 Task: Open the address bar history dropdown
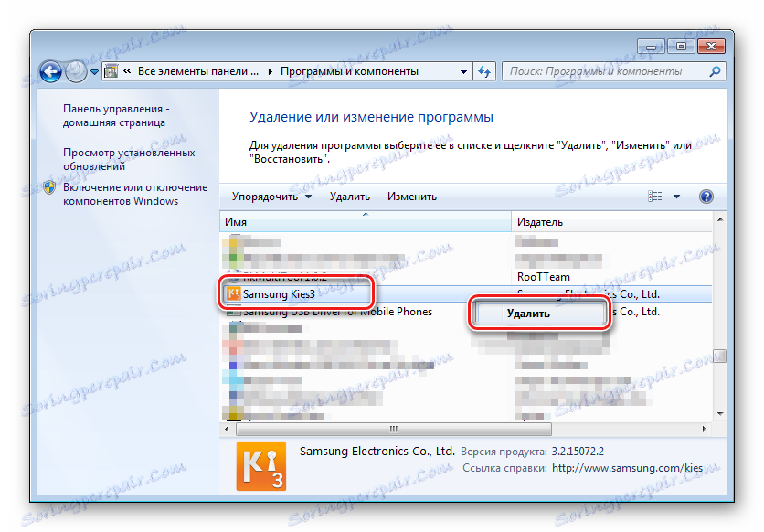tap(463, 72)
